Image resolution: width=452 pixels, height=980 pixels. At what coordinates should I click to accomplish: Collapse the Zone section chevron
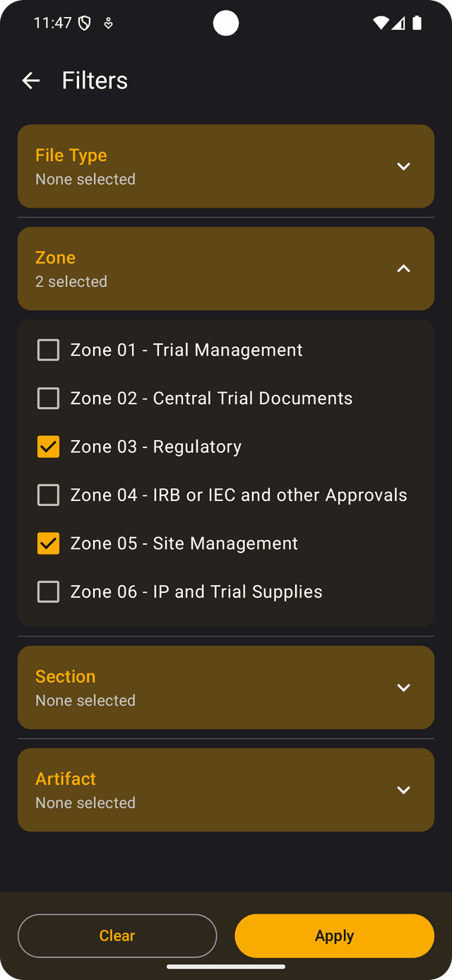click(403, 268)
